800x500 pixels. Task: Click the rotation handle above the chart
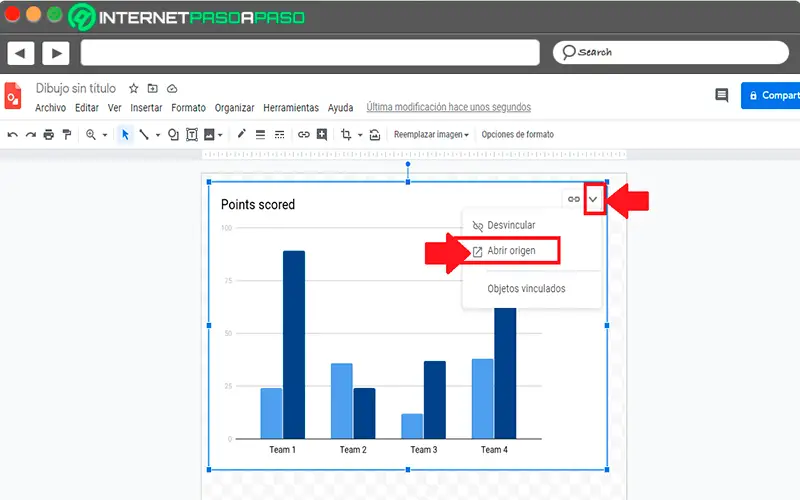[x=408, y=164]
